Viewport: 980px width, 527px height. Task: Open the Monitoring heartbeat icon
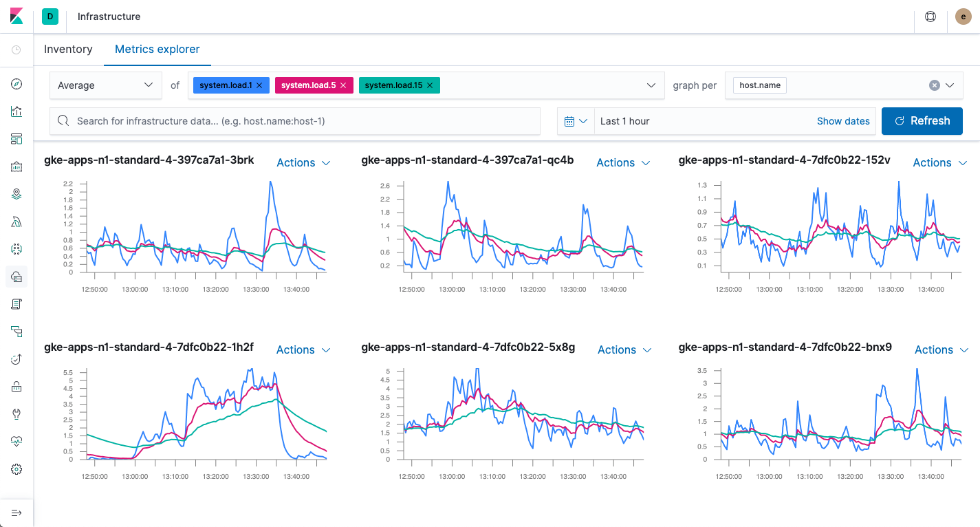tap(17, 441)
